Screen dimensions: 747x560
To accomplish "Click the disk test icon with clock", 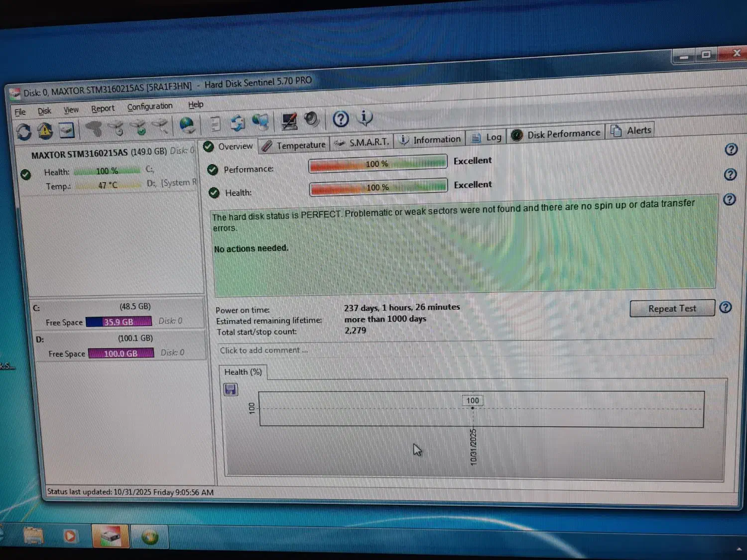I will pos(116,128).
